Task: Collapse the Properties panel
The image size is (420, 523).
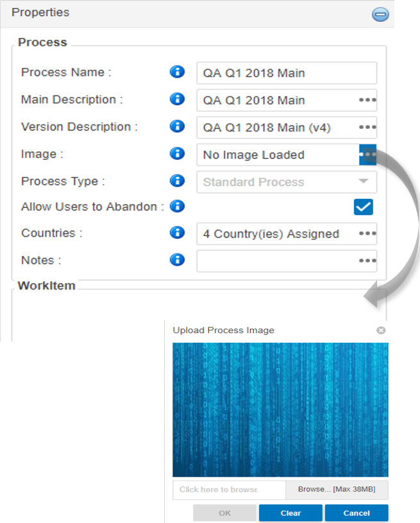Action: (380, 14)
